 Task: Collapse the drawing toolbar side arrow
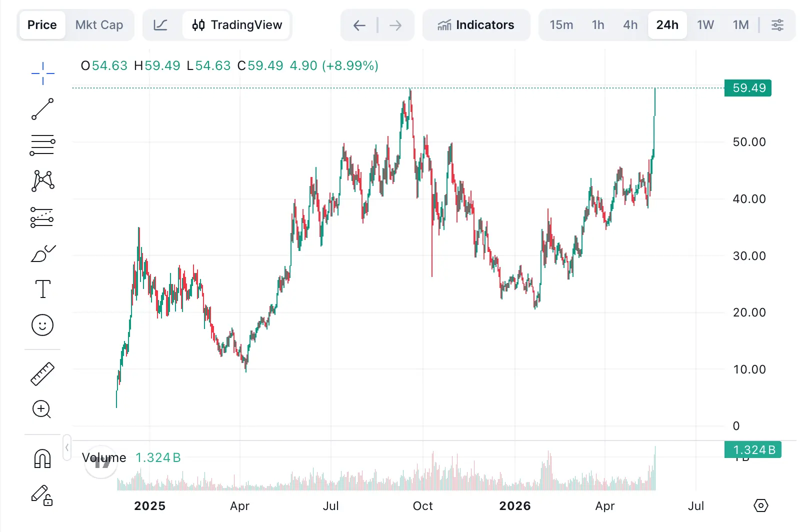67,447
